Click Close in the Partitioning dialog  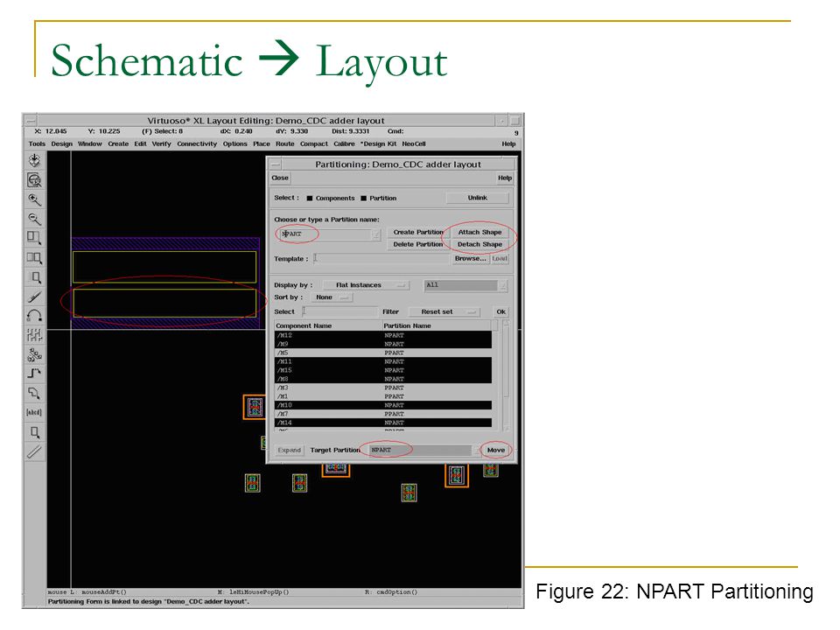280,178
